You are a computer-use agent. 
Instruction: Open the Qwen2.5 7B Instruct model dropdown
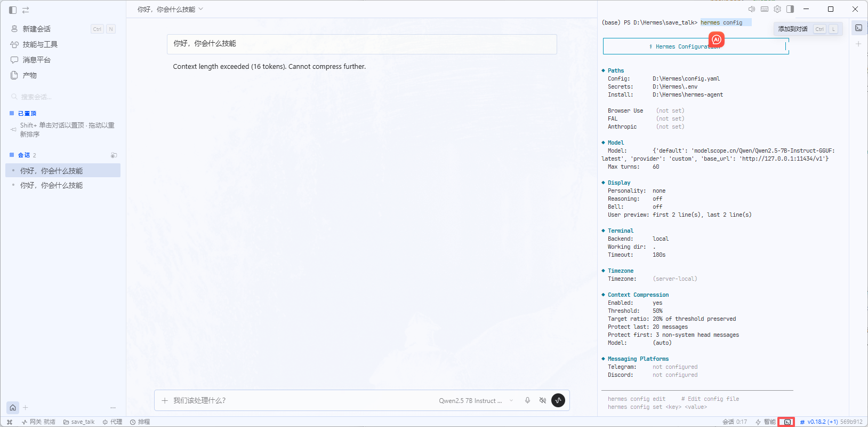click(x=476, y=401)
